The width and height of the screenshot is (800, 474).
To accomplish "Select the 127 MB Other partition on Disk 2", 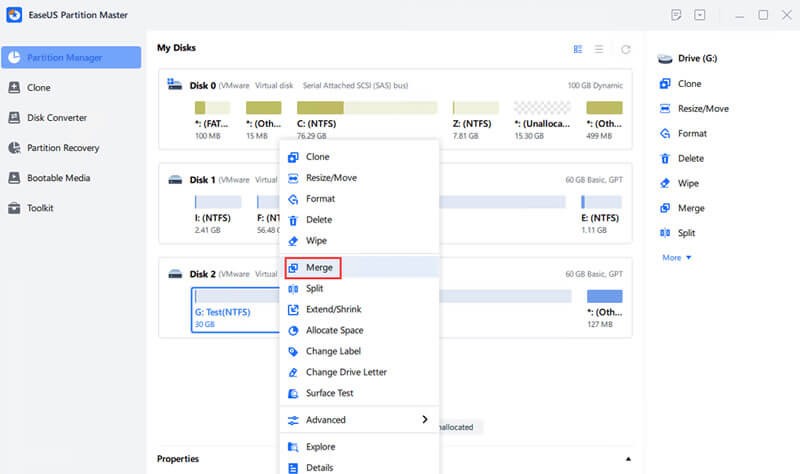I will point(605,309).
